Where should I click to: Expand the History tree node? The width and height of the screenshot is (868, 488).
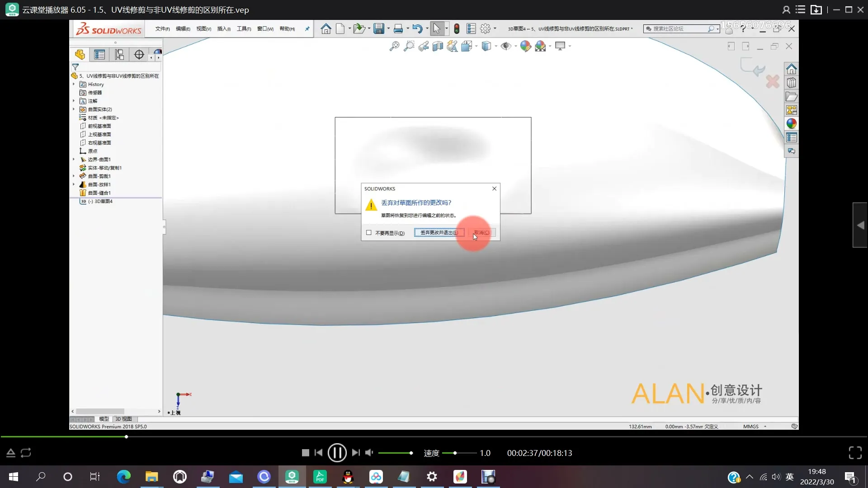coord(74,84)
